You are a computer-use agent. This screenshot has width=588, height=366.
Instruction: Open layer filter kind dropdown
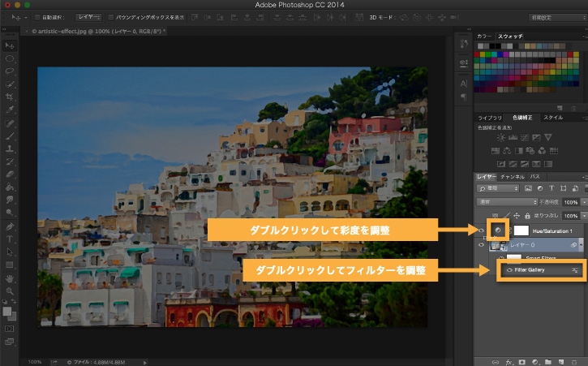pyautogui.click(x=498, y=188)
